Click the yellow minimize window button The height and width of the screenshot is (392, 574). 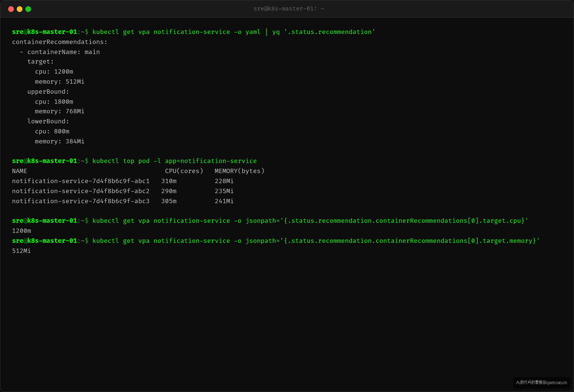pos(20,9)
